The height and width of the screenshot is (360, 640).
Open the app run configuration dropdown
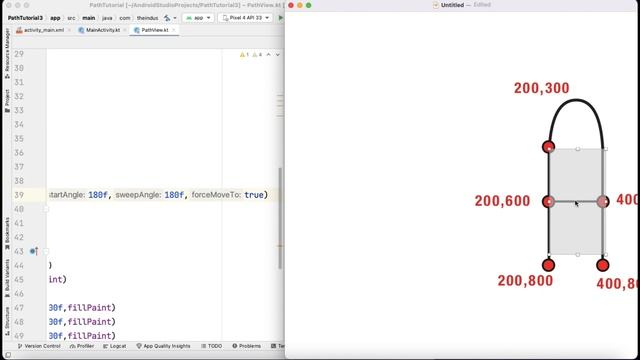(198, 18)
